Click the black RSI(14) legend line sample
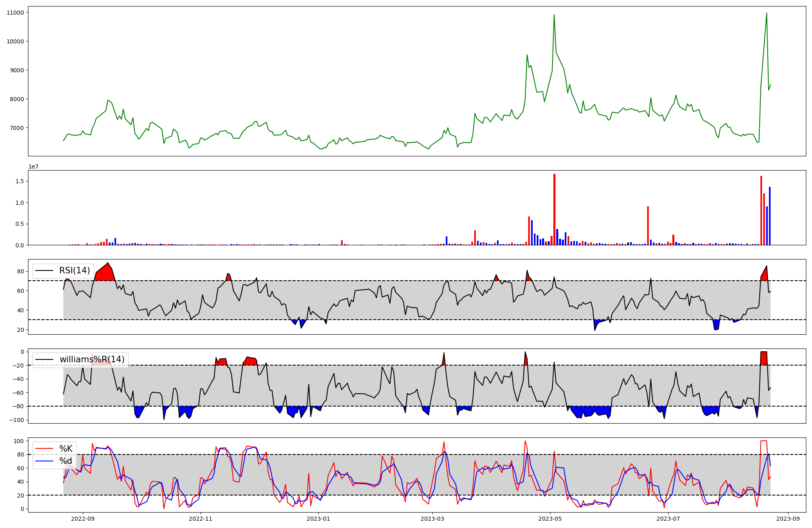812x528 pixels. click(x=45, y=270)
